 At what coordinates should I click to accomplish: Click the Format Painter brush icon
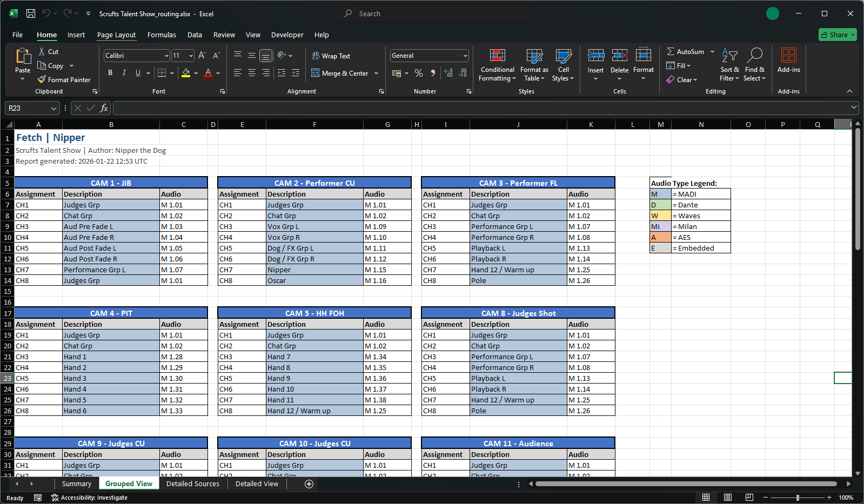coord(42,79)
